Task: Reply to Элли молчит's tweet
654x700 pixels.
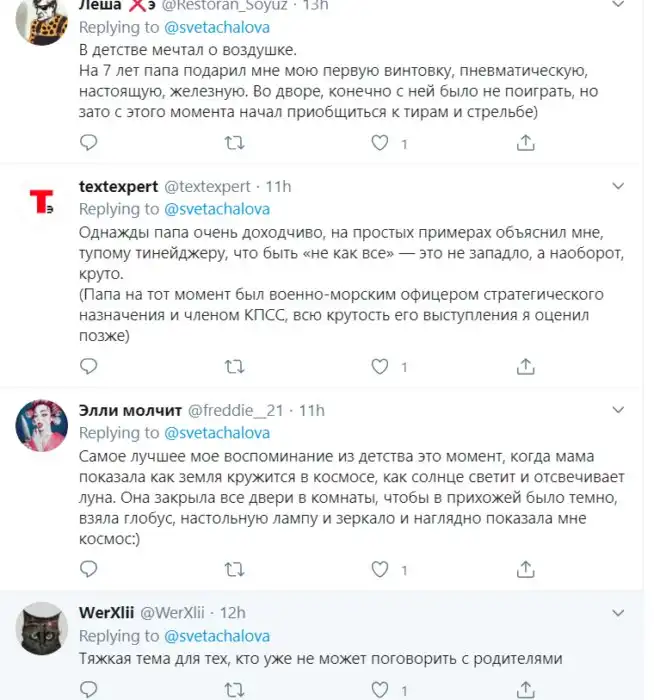Action: pos(90,570)
